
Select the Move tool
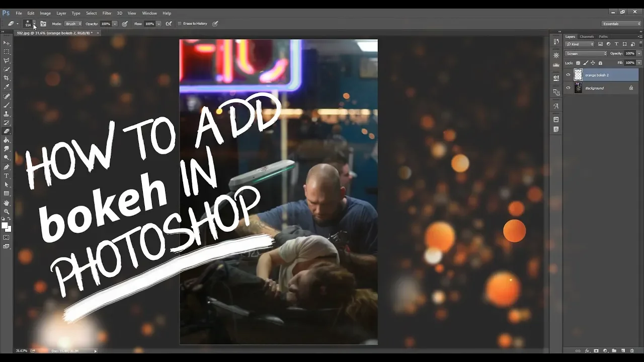coord(7,43)
